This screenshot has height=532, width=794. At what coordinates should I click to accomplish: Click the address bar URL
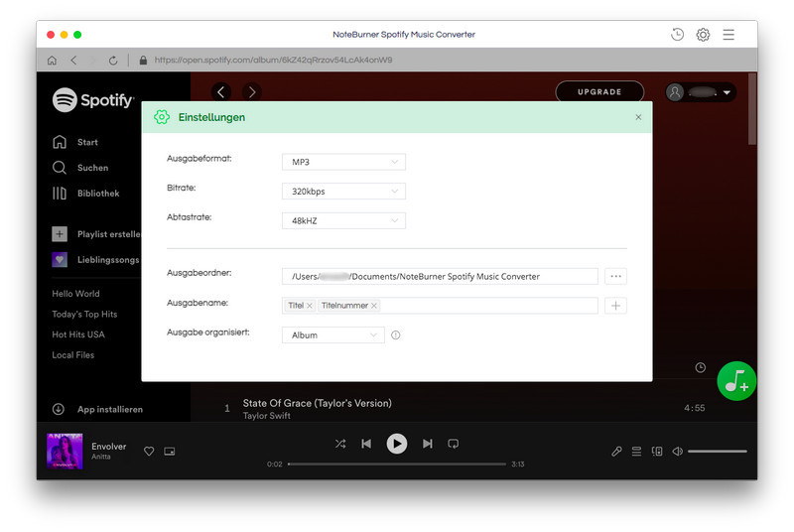[x=274, y=60]
